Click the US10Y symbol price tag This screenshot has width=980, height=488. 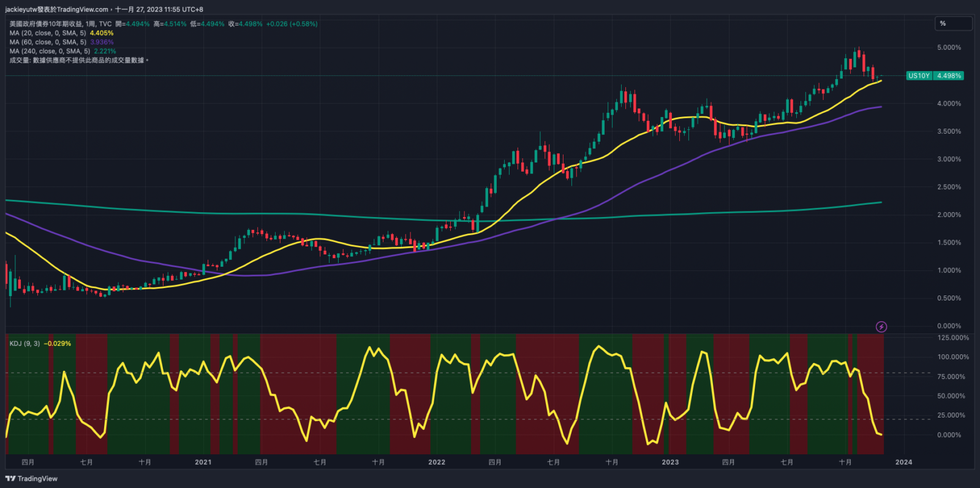pyautogui.click(x=919, y=76)
